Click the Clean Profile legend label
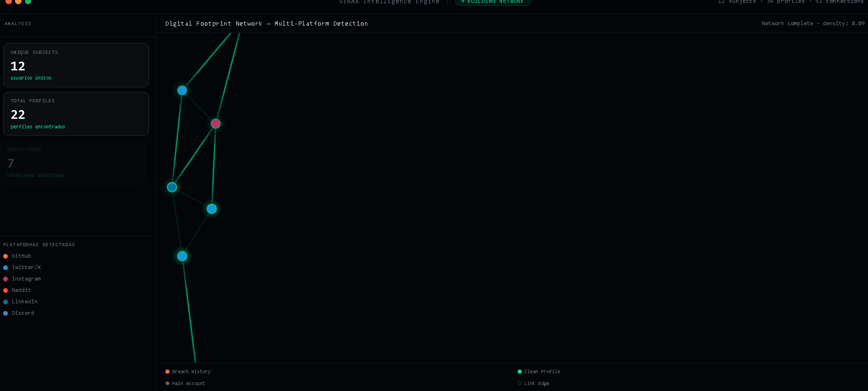Screen dimensions: 868x391 (542, 372)
